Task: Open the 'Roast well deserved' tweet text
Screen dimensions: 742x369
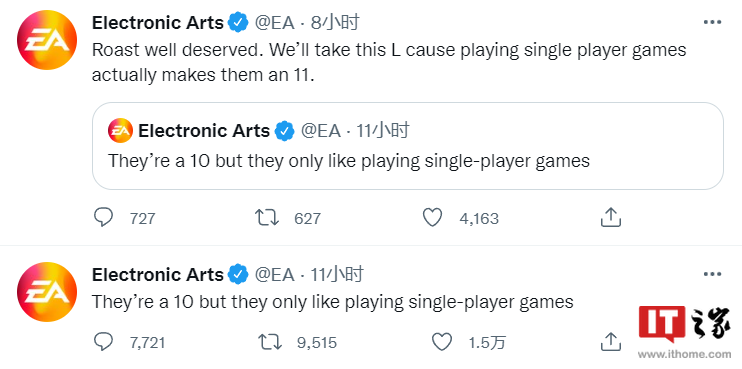Action: point(389,62)
